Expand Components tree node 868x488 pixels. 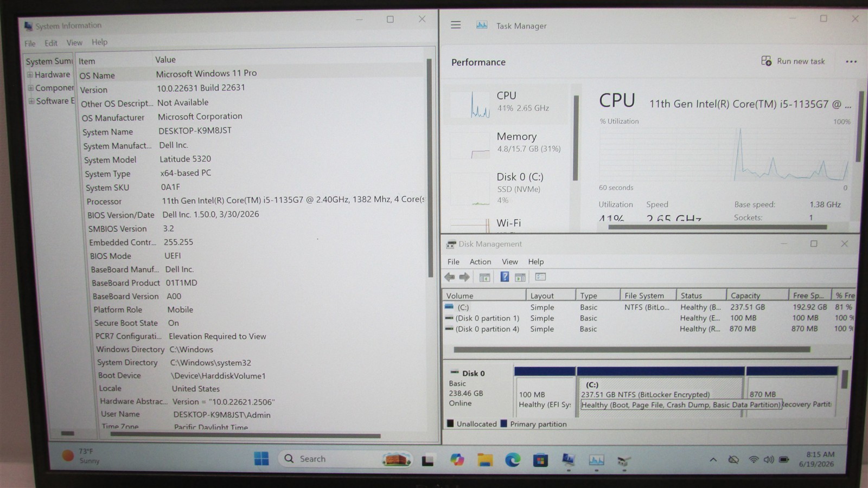coord(31,88)
